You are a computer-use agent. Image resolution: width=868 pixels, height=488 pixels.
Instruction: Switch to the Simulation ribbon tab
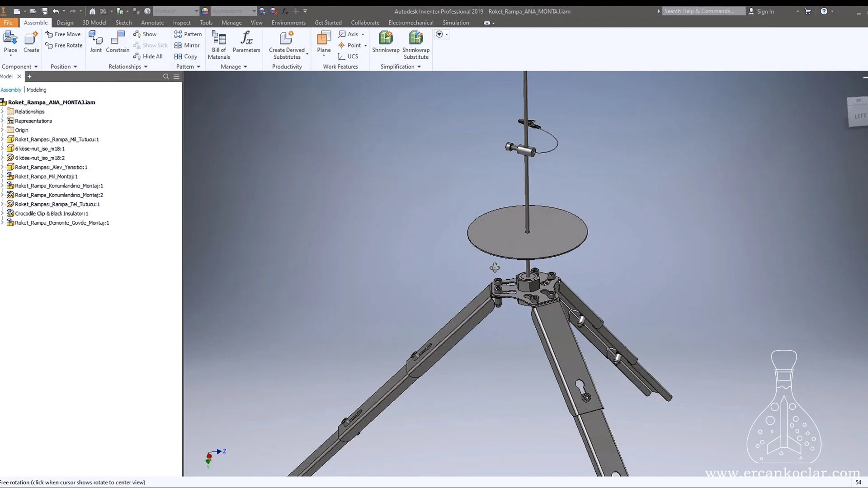click(x=456, y=23)
